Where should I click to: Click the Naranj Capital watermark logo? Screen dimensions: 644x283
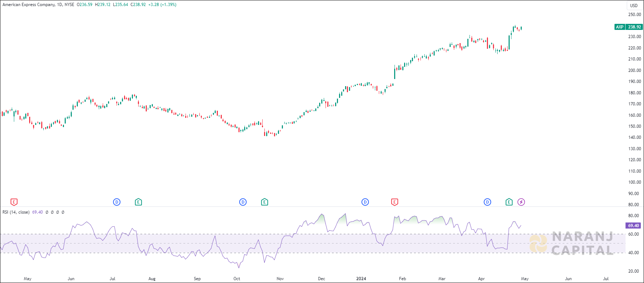[571, 243]
